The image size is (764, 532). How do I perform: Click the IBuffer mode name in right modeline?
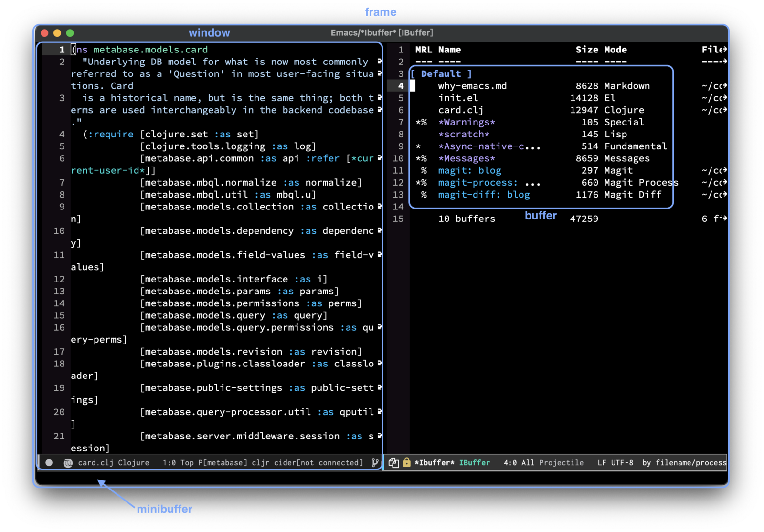coord(474,463)
